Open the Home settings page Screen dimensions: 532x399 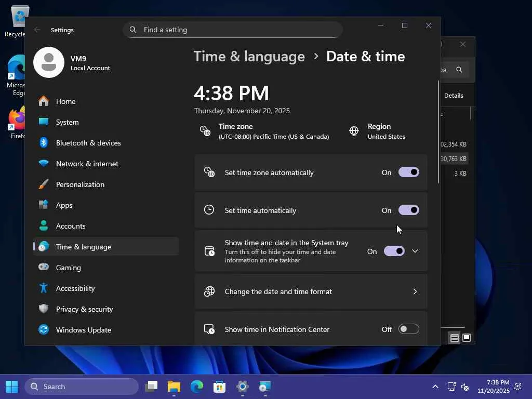click(x=106, y=101)
